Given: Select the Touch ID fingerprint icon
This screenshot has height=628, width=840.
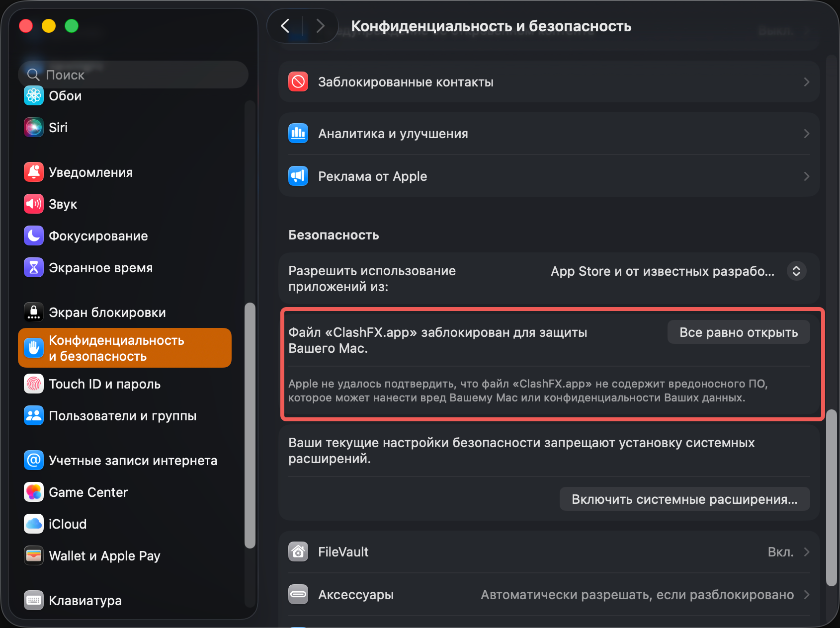Looking at the screenshot, I should (33, 384).
